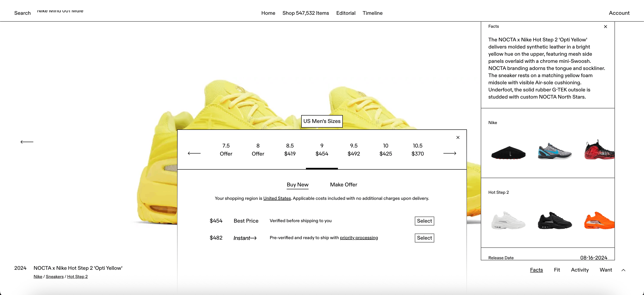
Task: View red Foamposite sneaker thumbnail
Action: pos(599,150)
